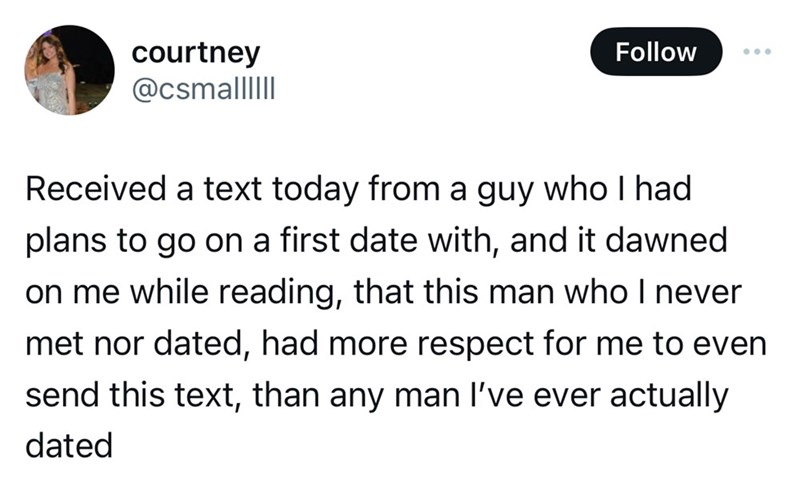This screenshot has height=496, width=800.
Task: Click the word "guy" in the tweet
Action: (526, 189)
